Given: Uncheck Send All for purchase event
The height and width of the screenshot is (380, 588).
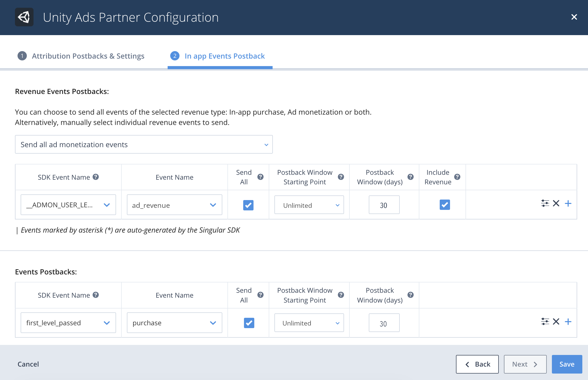Looking at the screenshot, I should pos(249,323).
